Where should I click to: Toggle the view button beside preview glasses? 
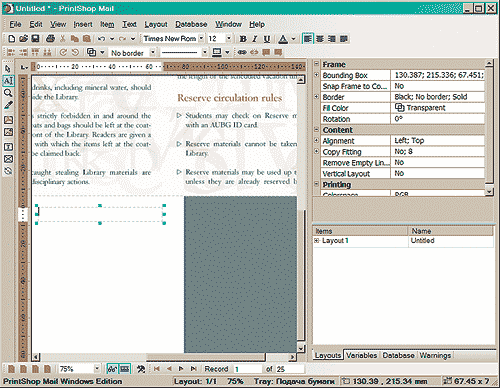tap(124, 369)
